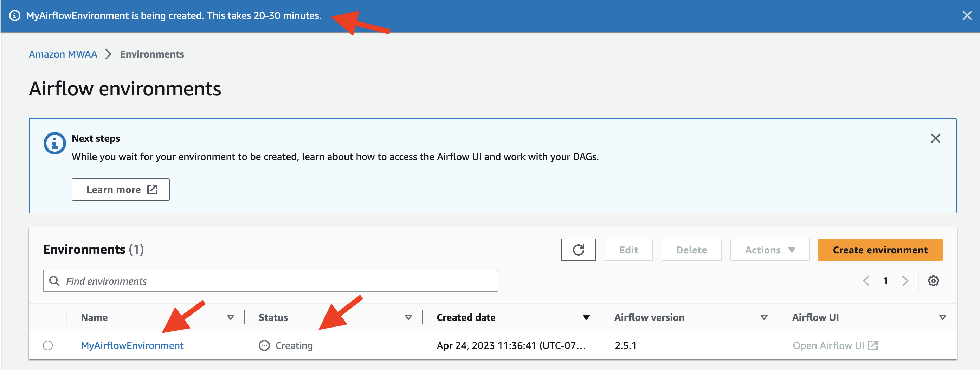Click the Creating status pending icon
The image size is (980, 370).
click(264, 346)
